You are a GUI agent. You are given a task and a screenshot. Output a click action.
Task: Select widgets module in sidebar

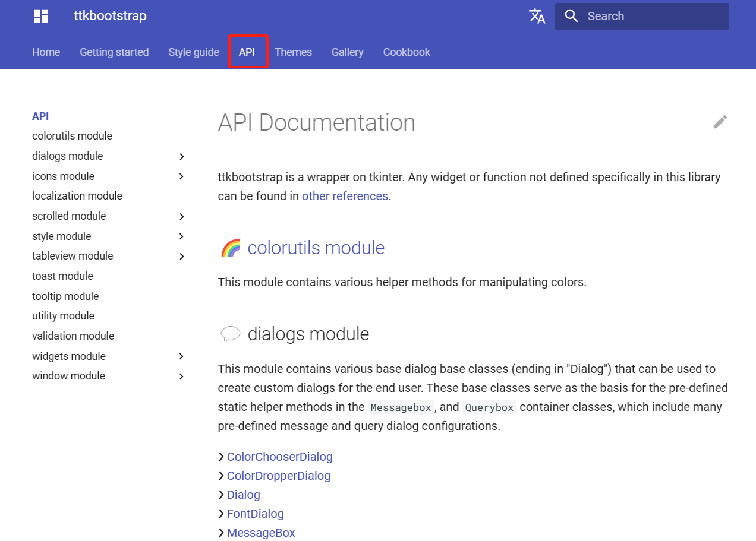69,356
